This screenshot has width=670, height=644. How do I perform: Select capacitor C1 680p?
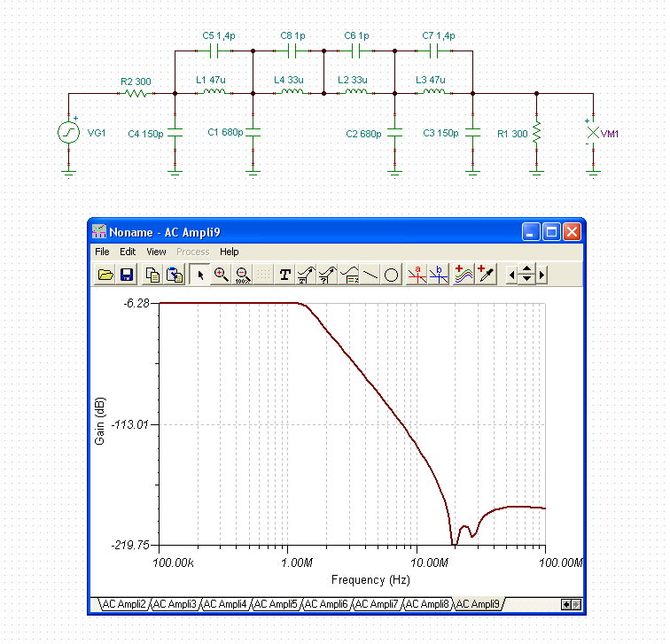pyautogui.click(x=253, y=133)
